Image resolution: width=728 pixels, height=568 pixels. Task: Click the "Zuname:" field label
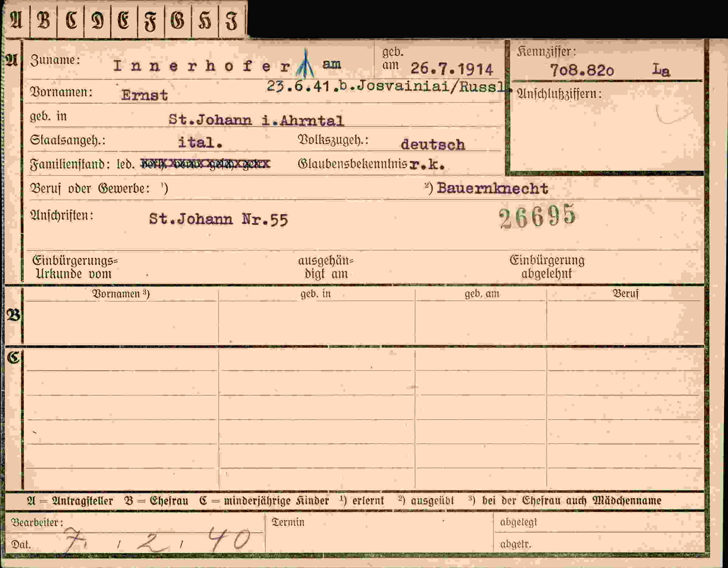(x=55, y=60)
